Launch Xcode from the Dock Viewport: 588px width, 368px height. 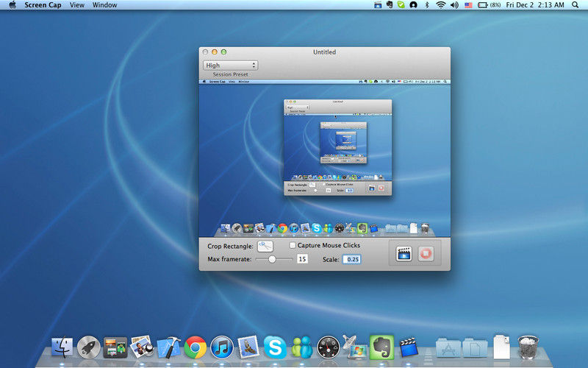[x=168, y=347]
